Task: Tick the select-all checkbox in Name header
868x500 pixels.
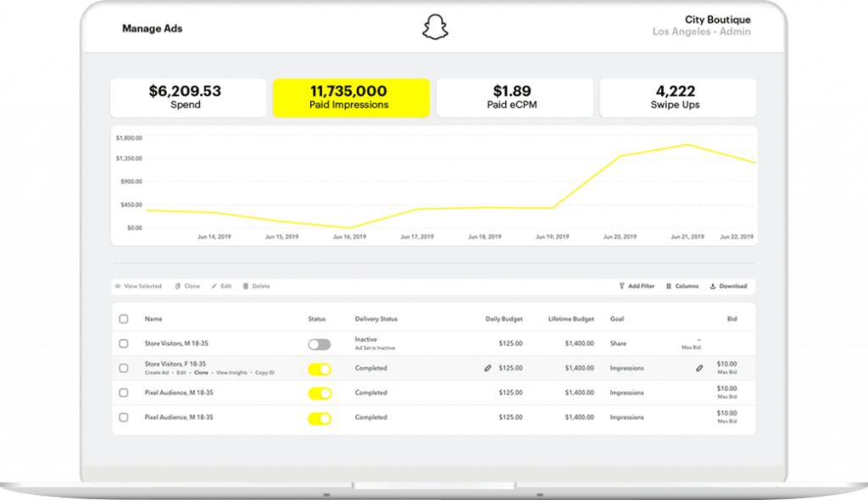Action: (x=124, y=319)
